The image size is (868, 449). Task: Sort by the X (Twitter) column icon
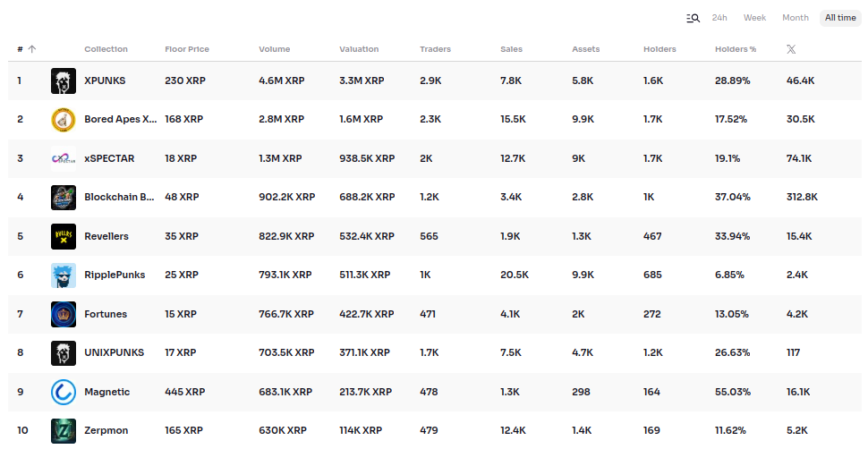[x=790, y=49]
